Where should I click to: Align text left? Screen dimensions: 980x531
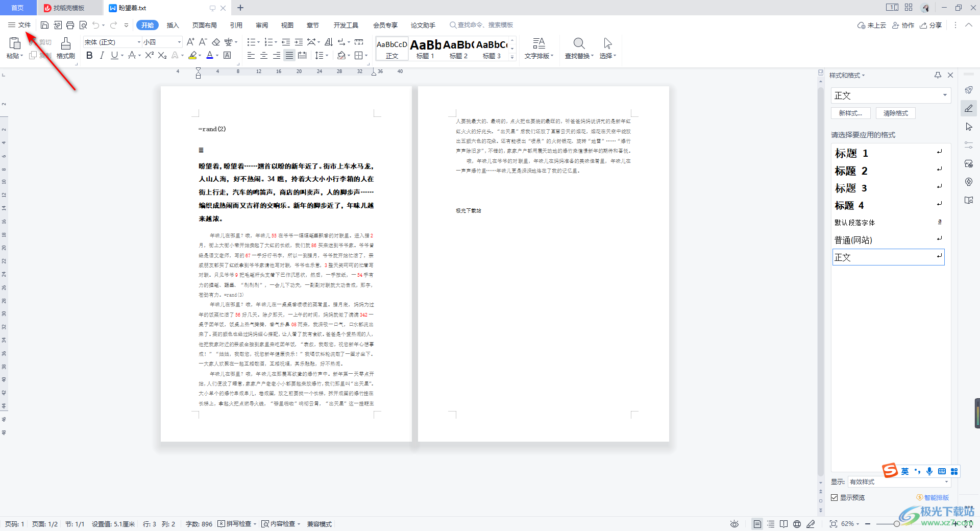pos(251,55)
